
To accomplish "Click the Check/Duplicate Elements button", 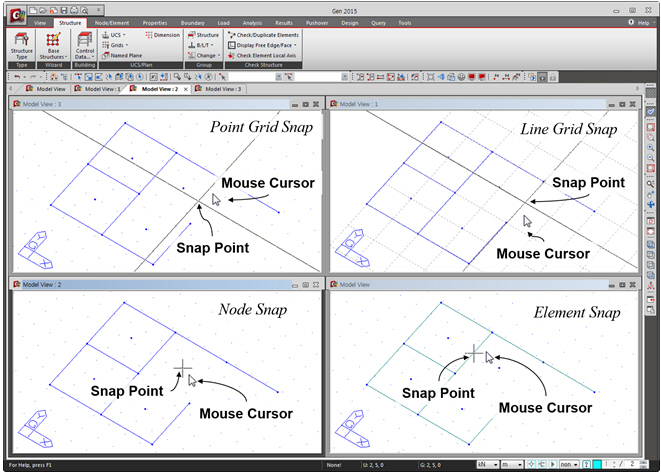I will [x=264, y=35].
